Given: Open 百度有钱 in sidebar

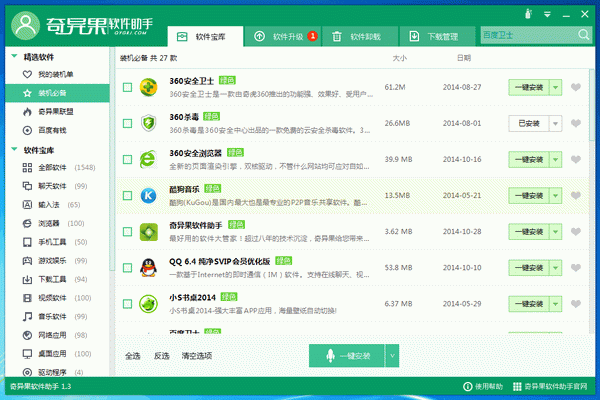Looking at the screenshot, I should (x=57, y=130).
